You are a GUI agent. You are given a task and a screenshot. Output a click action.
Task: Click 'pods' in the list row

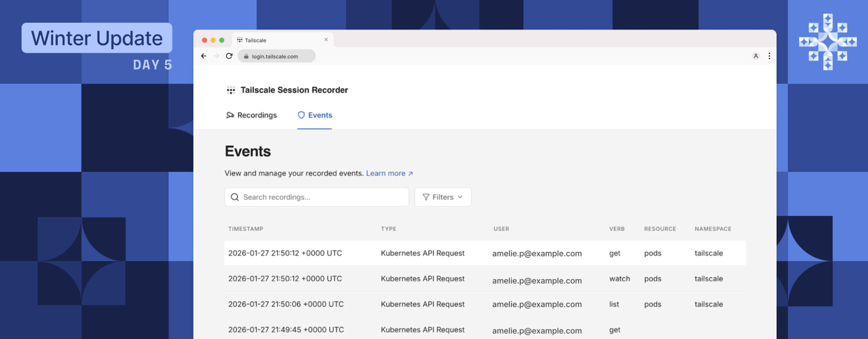(x=653, y=304)
